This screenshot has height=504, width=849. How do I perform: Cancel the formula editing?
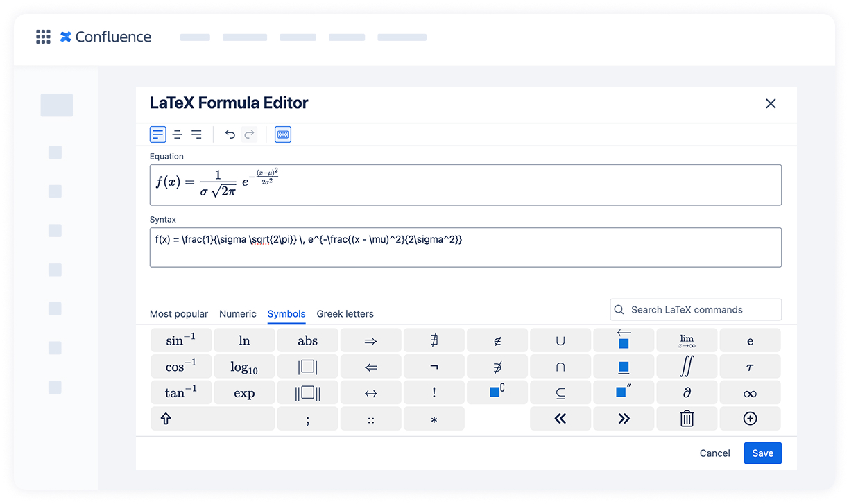714,453
